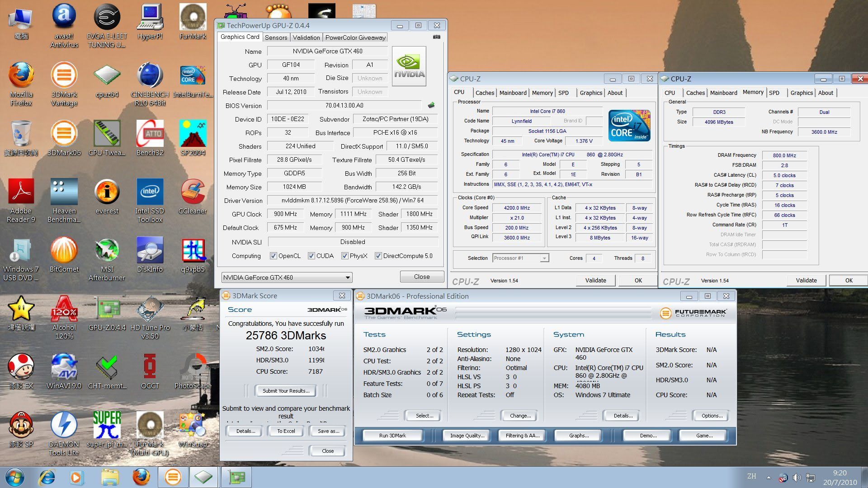This screenshot has height=488, width=868.
Task: Open HyperPI desktop shortcut
Action: tap(150, 22)
